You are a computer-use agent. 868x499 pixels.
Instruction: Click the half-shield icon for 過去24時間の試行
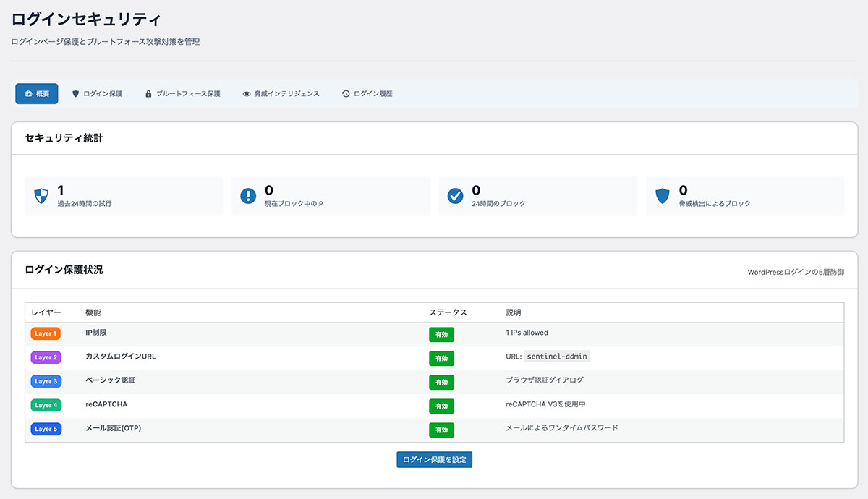[41, 196]
